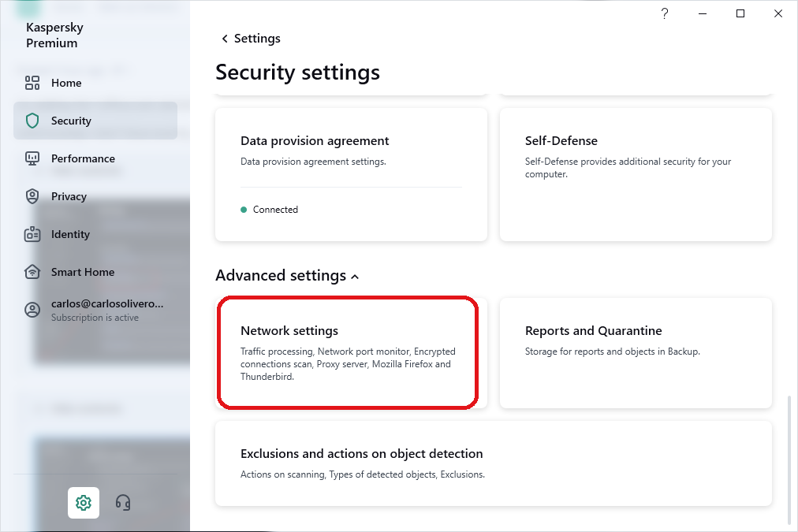Open the Reports and Quarantine card
Image resolution: width=798 pixels, height=532 pixels.
click(x=636, y=352)
